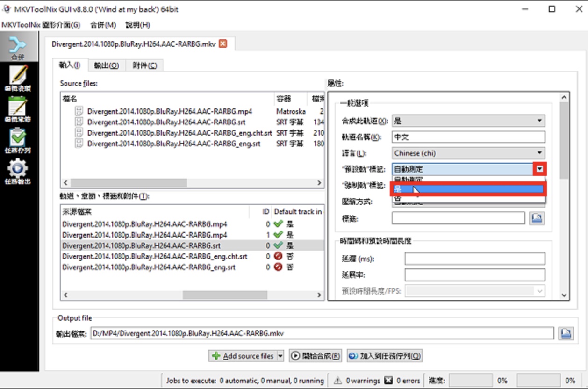This screenshot has width=588, height=389.
Task: Select RARBG_eng.srt row in tracks list
Action: click(193, 267)
